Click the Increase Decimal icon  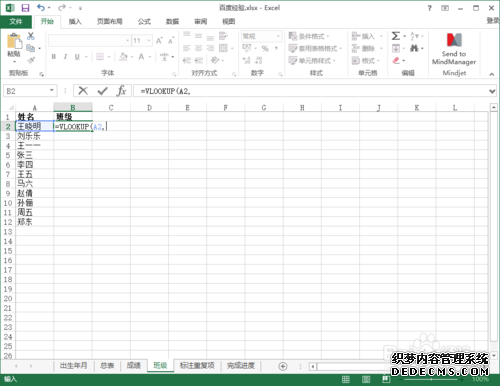tap(247, 60)
